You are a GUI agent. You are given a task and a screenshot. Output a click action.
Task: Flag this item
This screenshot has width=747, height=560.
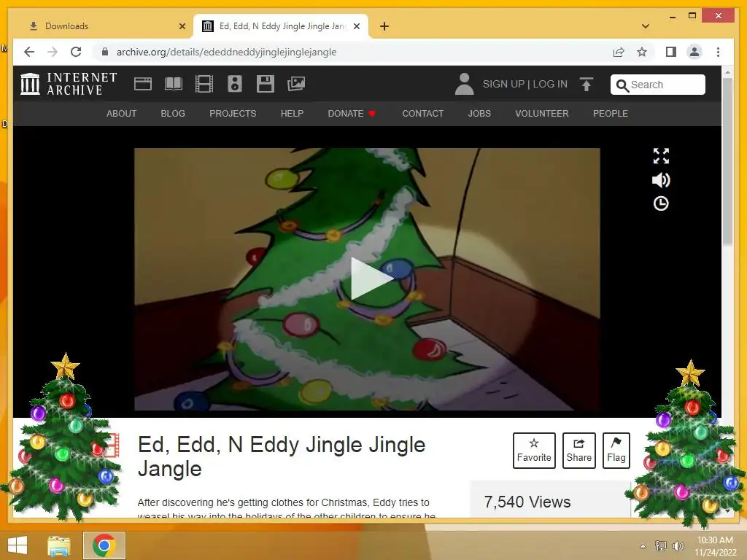(616, 451)
